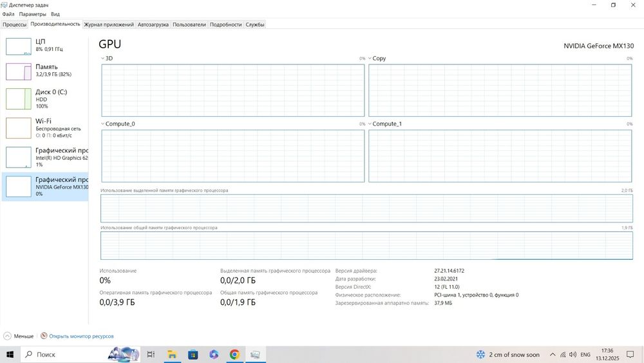Viewport: 644px width, 363px height.
Task: Select the Wi-Fi network thumbnail graph
Action: click(19, 128)
